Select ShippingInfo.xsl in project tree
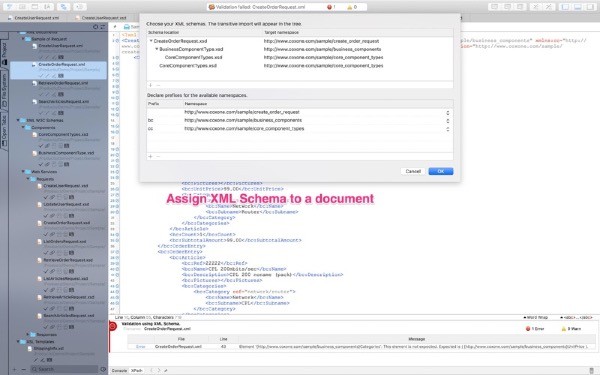 tap(49, 348)
